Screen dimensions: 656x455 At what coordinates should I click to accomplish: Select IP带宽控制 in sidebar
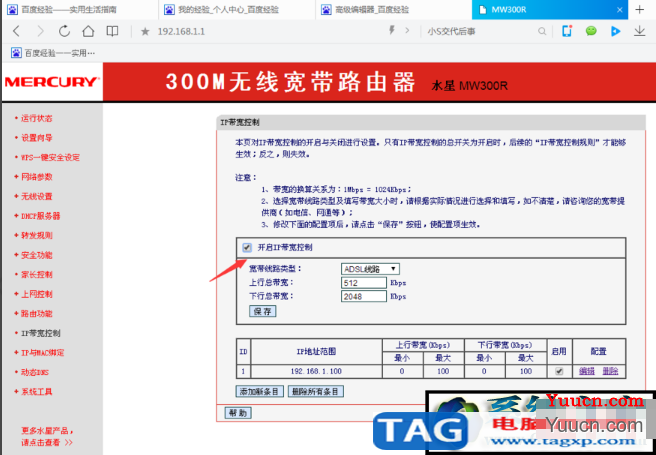[x=41, y=333]
